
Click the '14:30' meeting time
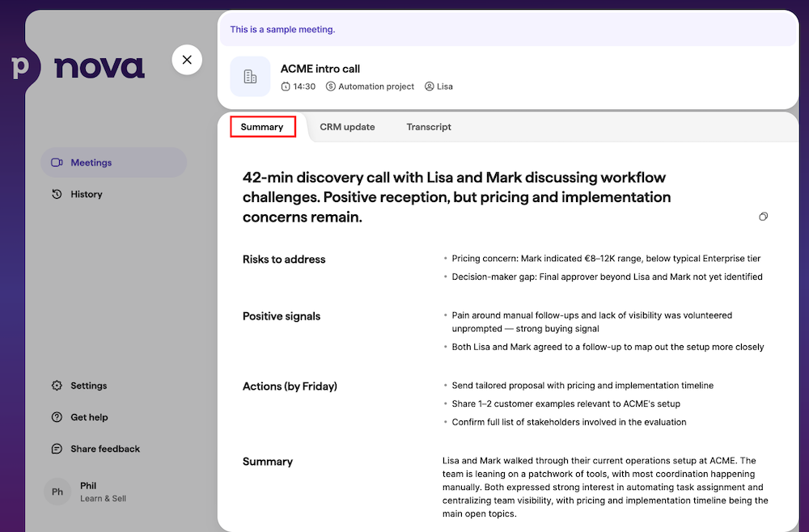coord(304,87)
